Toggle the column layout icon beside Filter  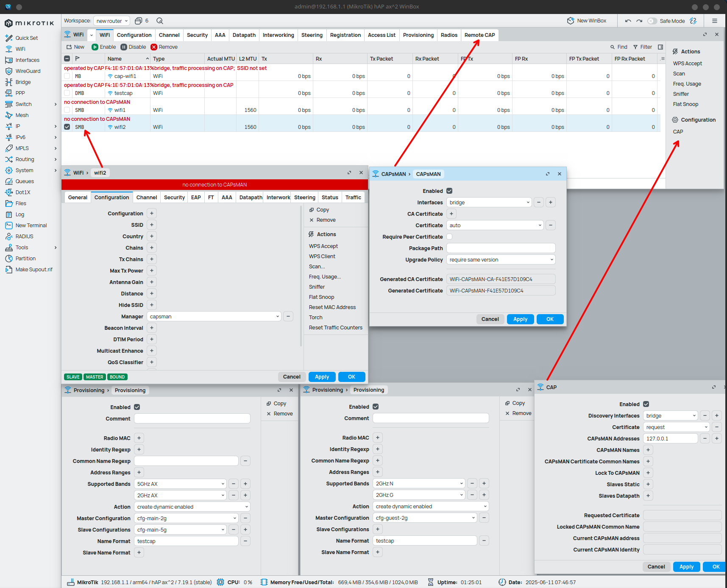click(x=660, y=47)
